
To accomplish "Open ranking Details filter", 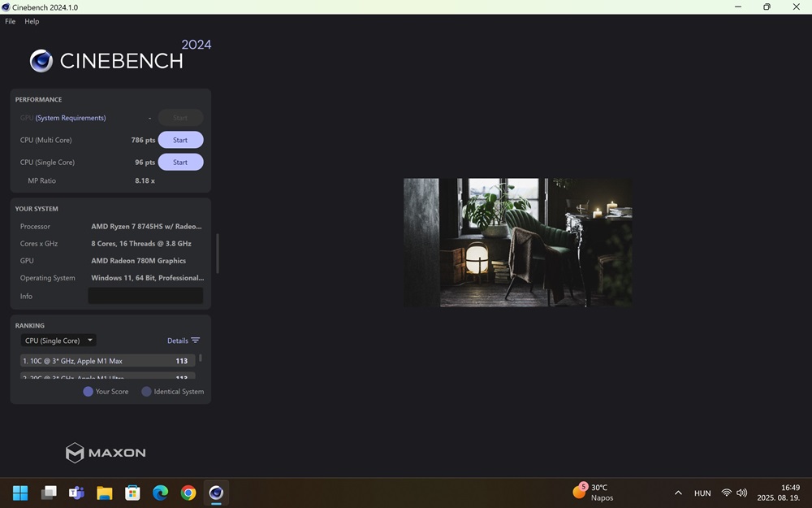I will pos(183,341).
